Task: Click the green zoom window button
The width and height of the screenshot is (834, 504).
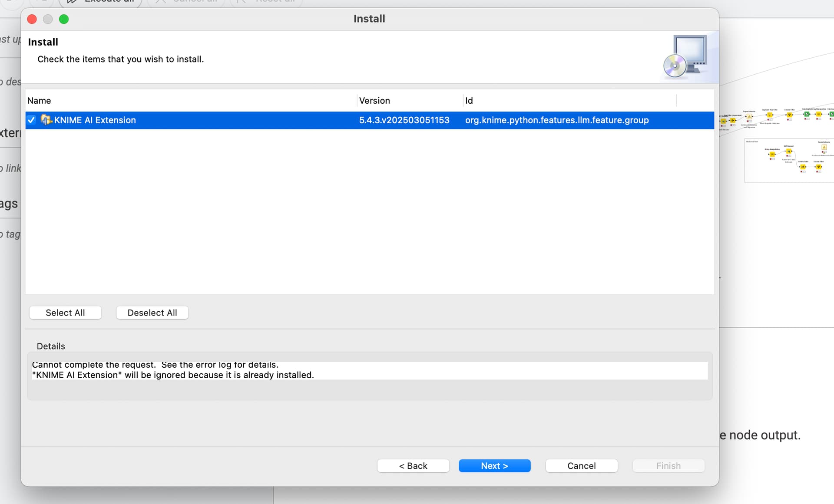Action: (64, 19)
